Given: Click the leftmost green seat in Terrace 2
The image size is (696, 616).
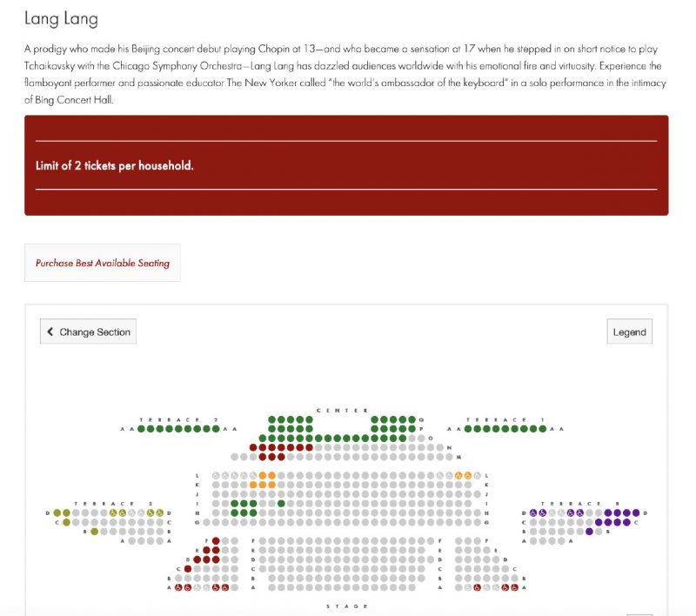Looking at the screenshot, I should click(x=141, y=428).
